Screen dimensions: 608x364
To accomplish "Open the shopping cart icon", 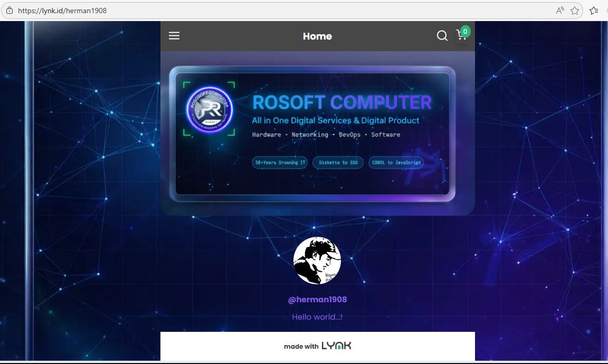I will click(461, 35).
